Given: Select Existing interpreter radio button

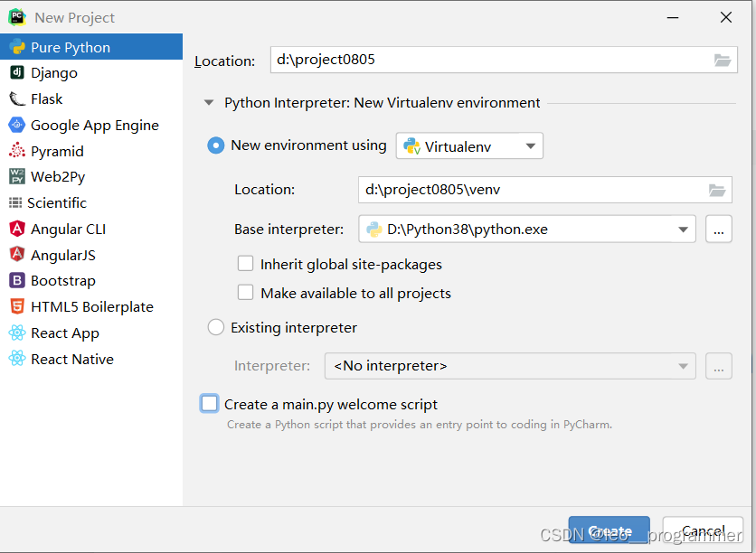Looking at the screenshot, I should [x=215, y=328].
